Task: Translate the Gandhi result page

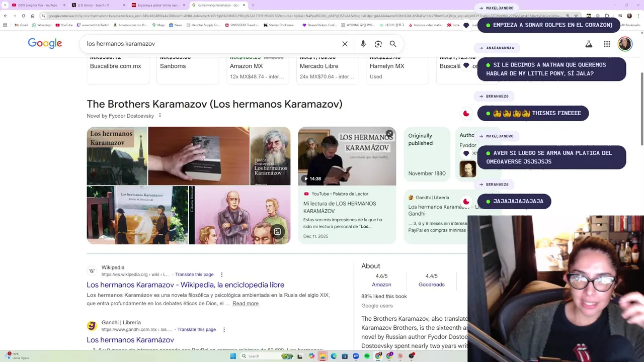Action: coord(197,329)
